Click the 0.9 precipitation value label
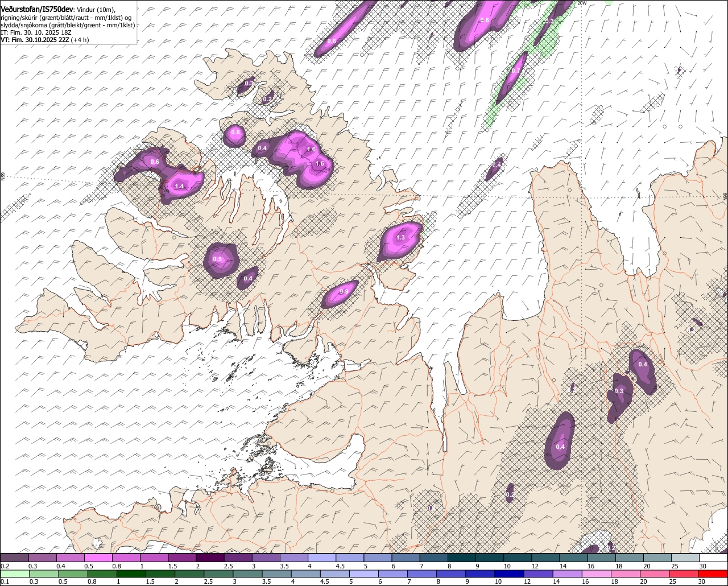Viewport: 728px width, 586px height. (344, 292)
